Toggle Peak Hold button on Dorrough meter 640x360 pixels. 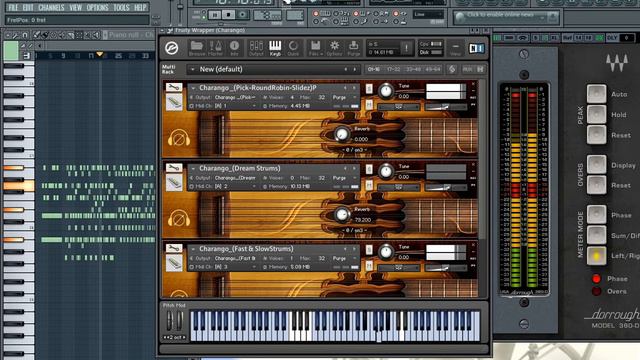[x=596, y=115]
